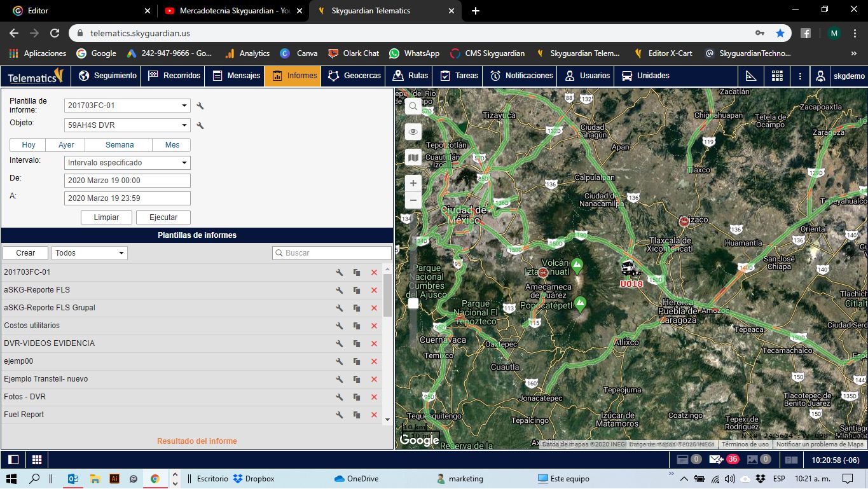Click the U018 truck marker on map
This screenshot has height=489, width=868.
[629, 268]
